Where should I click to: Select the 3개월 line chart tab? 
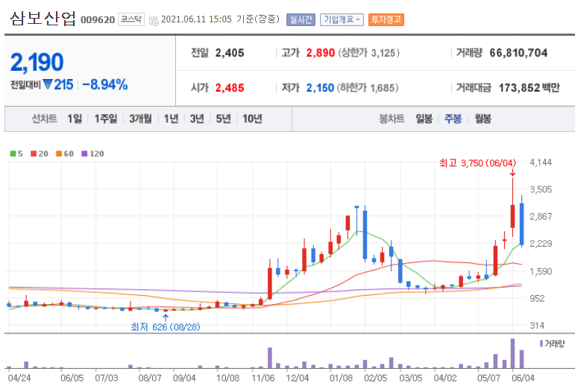pyautogui.click(x=140, y=118)
